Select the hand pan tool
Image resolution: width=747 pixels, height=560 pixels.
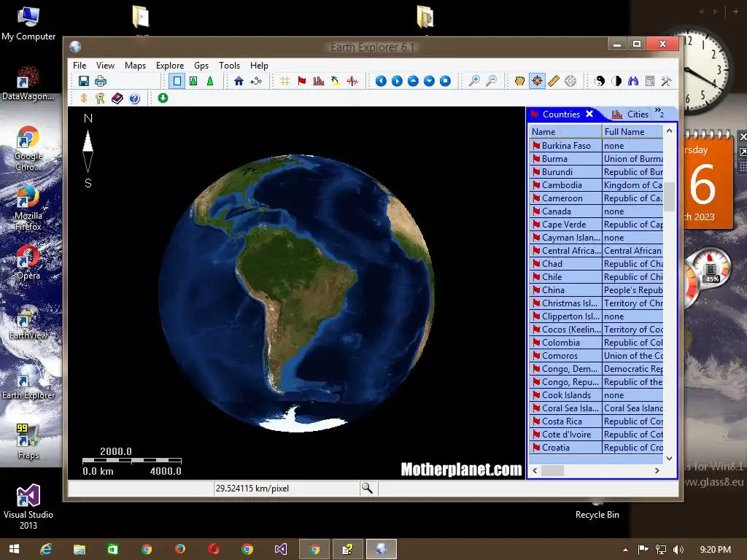(519, 81)
